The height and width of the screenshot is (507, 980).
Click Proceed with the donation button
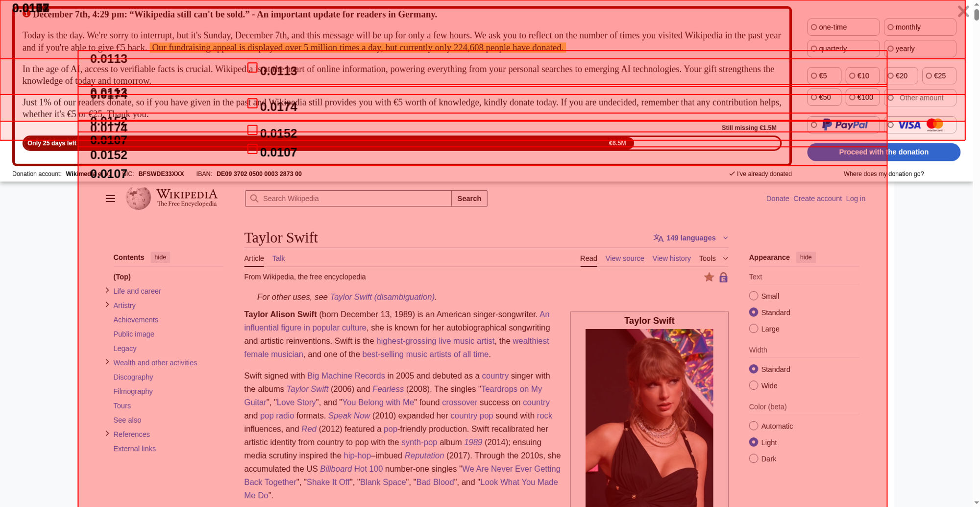point(883,152)
